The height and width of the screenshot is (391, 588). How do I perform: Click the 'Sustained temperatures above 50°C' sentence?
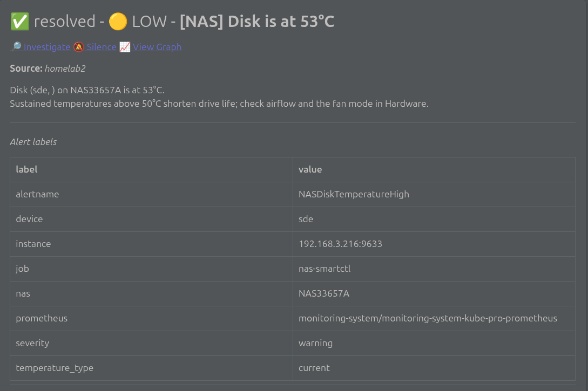(219, 104)
